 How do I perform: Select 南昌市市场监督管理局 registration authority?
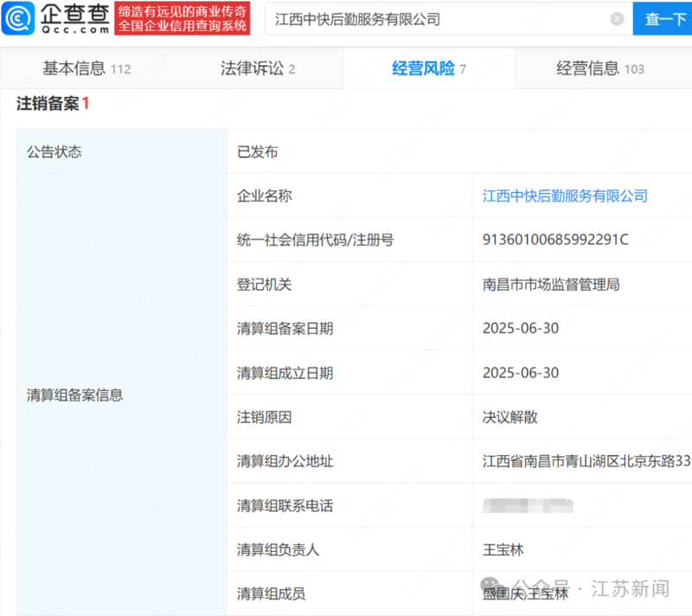click(x=551, y=284)
